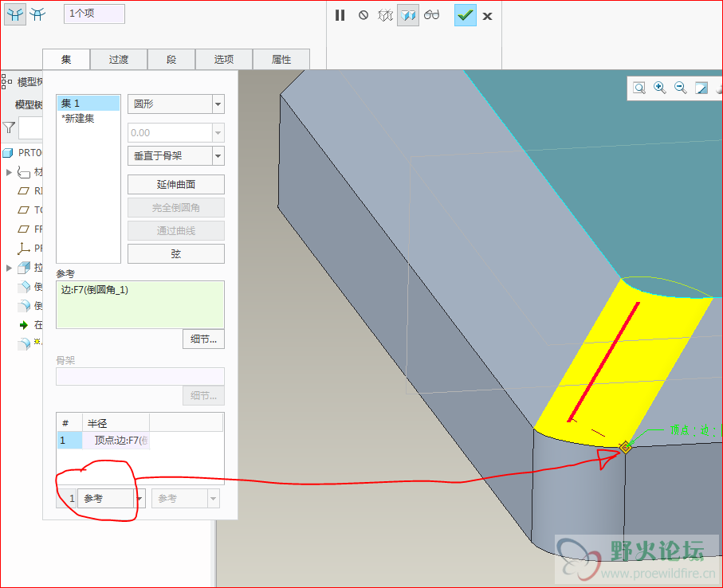Toggle attached preview mode icon
This screenshot has width=723, height=588.
(x=408, y=16)
